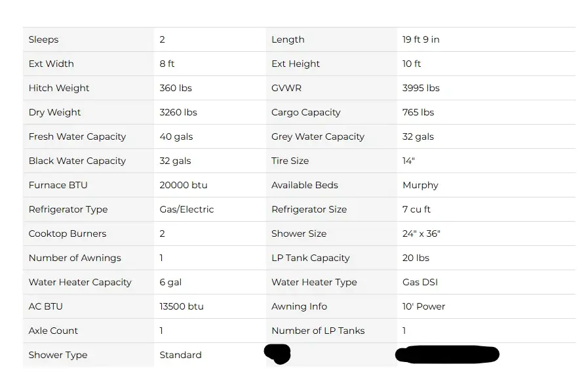Click the Grey Water Capacity label

tap(318, 136)
